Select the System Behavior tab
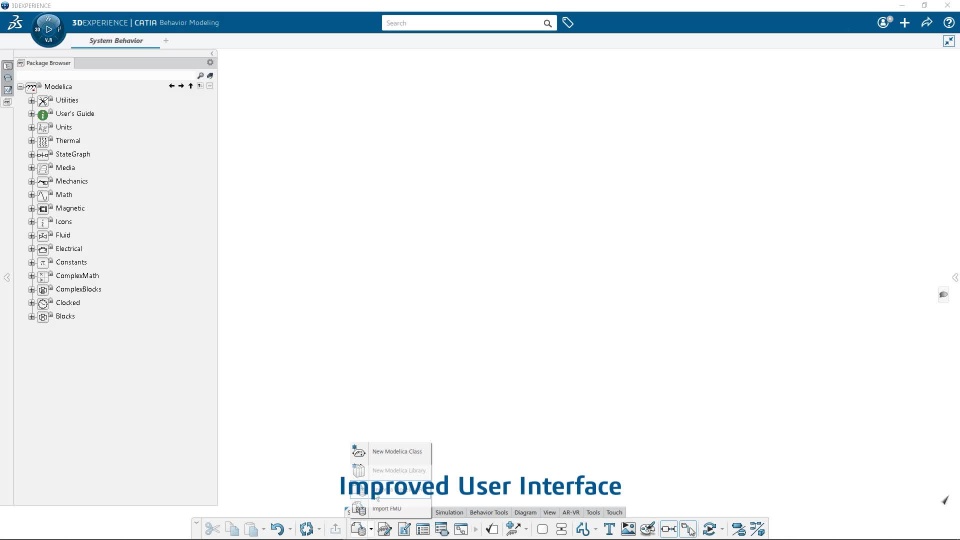 point(116,40)
